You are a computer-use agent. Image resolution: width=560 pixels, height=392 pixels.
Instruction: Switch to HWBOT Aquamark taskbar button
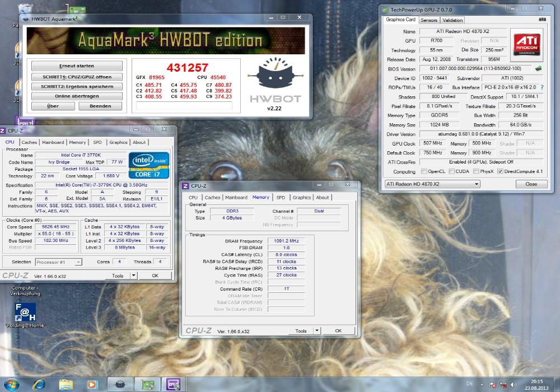point(120,385)
